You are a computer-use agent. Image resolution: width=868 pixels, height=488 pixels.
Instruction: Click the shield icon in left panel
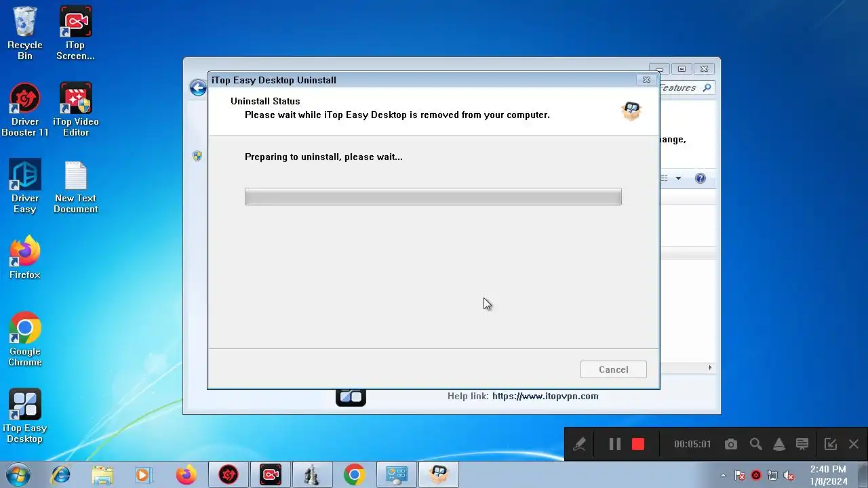tap(197, 155)
